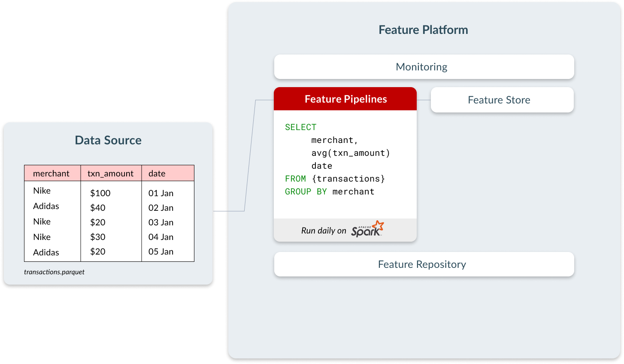The image size is (624, 364).
Task: Click the transactions.parquet file label
Action: 55,272
